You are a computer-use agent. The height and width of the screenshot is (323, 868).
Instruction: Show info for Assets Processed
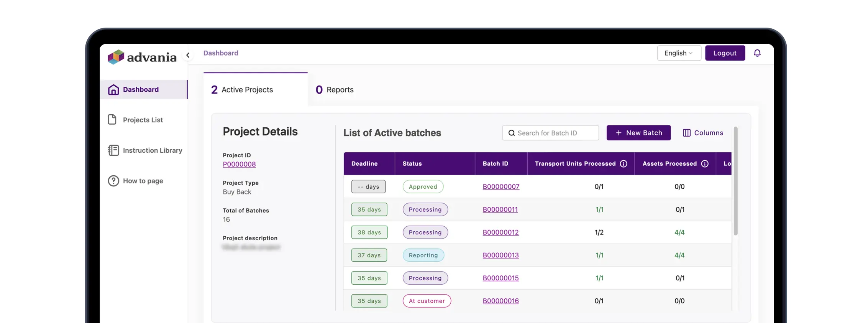705,164
